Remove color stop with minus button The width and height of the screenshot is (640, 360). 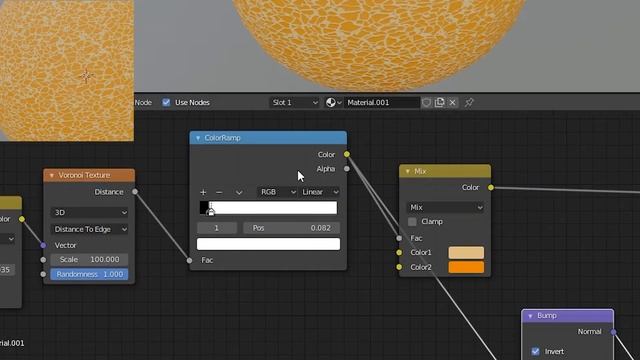click(x=219, y=192)
